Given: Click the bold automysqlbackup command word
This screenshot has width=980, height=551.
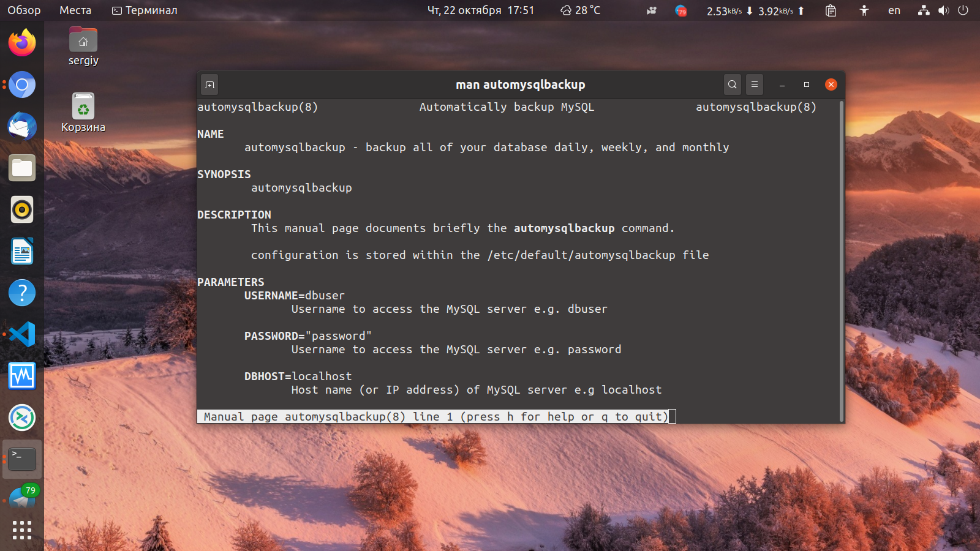Looking at the screenshot, I should click(564, 228).
